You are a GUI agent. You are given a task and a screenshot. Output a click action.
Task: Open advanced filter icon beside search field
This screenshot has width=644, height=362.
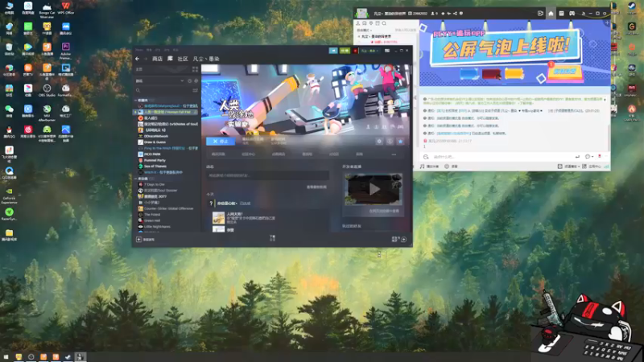click(195, 90)
